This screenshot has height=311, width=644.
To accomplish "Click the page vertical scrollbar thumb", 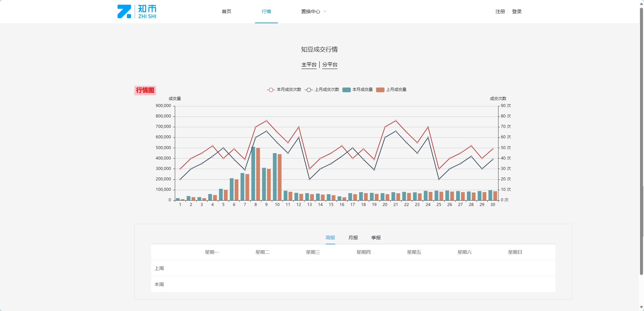I will click(641, 141).
